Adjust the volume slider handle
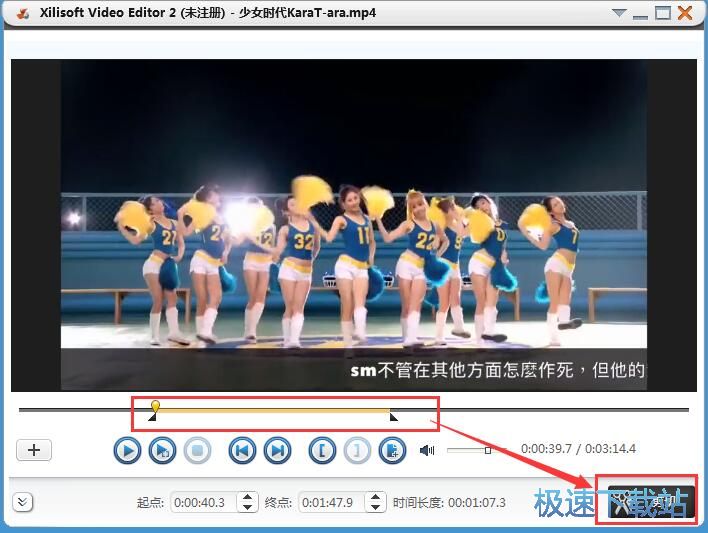The height and width of the screenshot is (533, 708). click(488, 450)
